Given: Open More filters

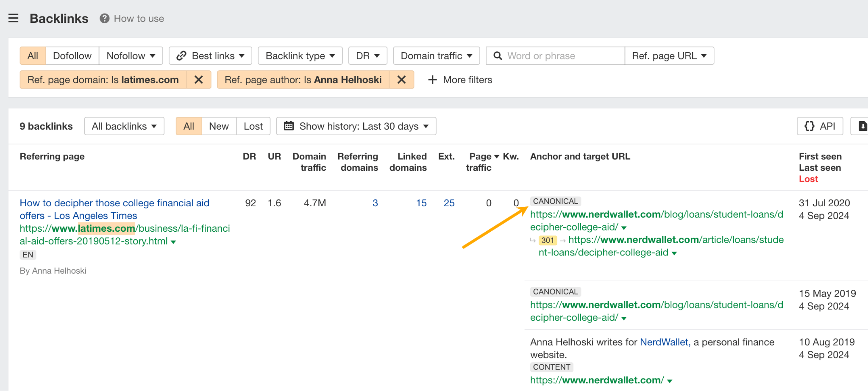Looking at the screenshot, I should [x=459, y=80].
